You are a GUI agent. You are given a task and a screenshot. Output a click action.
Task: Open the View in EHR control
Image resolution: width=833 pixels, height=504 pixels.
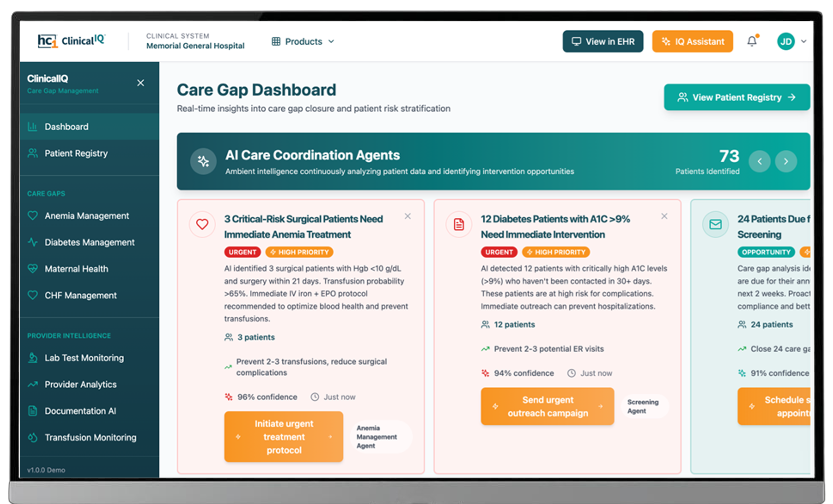[603, 41]
